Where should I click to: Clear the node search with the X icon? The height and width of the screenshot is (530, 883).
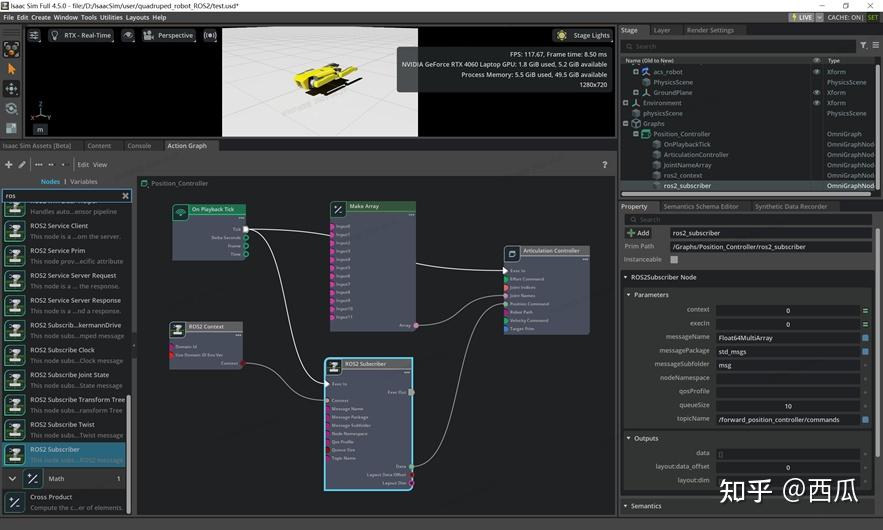pyautogui.click(x=125, y=196)
